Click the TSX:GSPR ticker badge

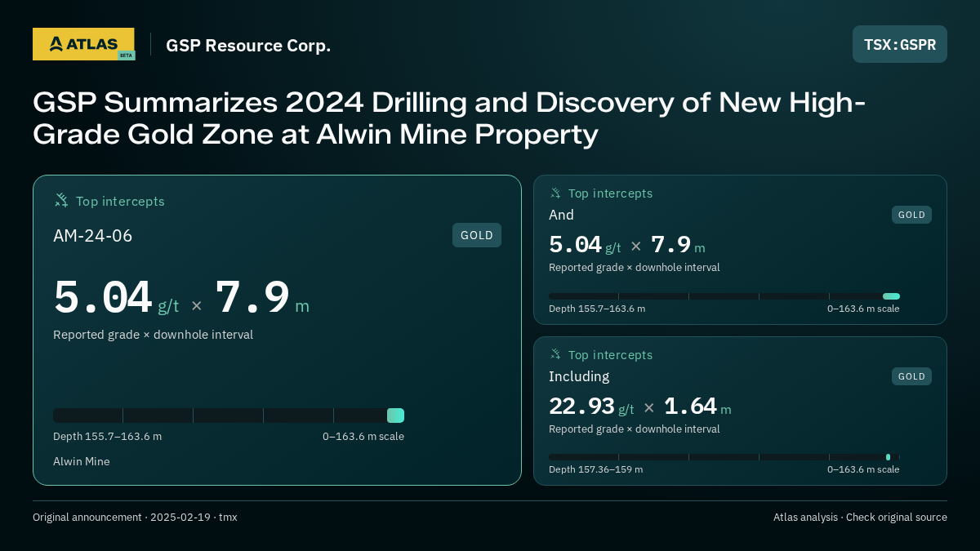[900, 44]
